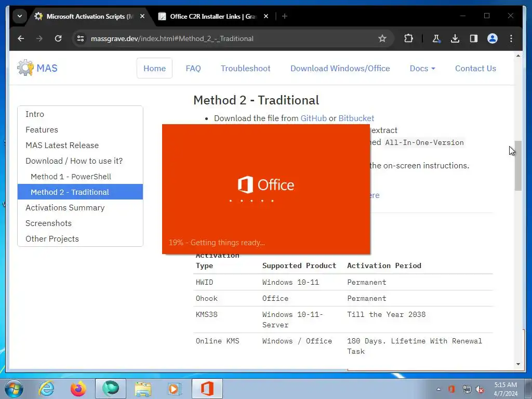Open Windows Explorer folder from taskbar
This screenshot has width=532, height=399.
143,389
